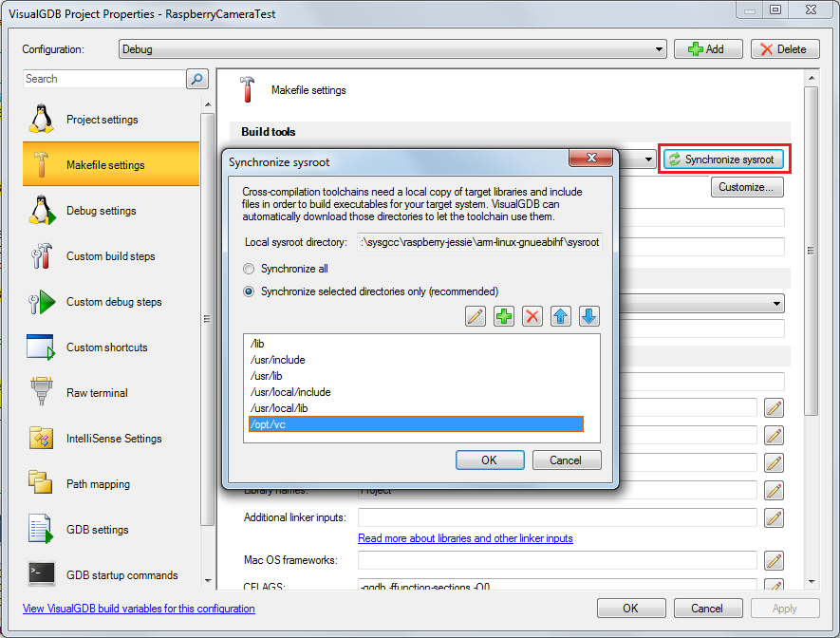The height and width of the screenshot is (638, 840).
Task: Add a new sysroot directory entry
Action: click(x=504, y=316)
